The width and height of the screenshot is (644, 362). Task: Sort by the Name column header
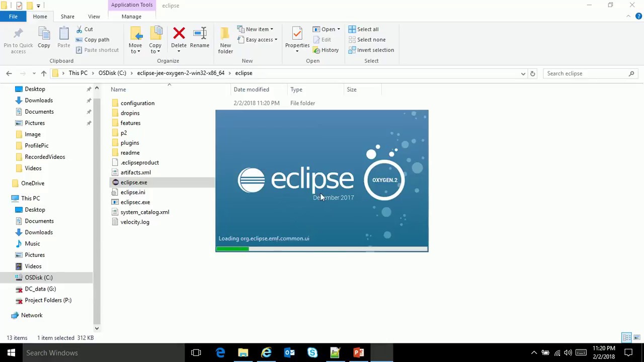click(x=118, y=89)
